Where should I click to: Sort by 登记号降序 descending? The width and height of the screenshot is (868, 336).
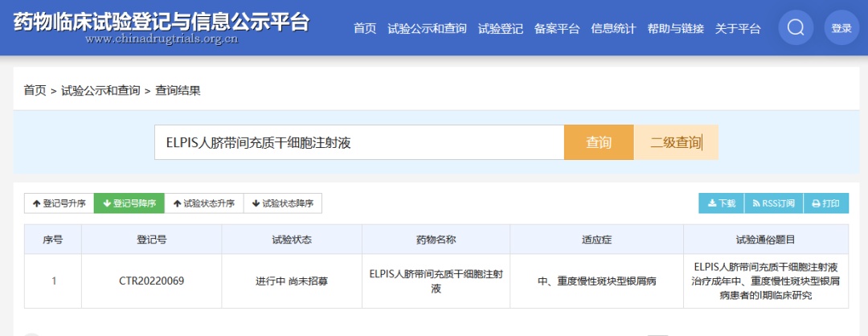[129, 203]
